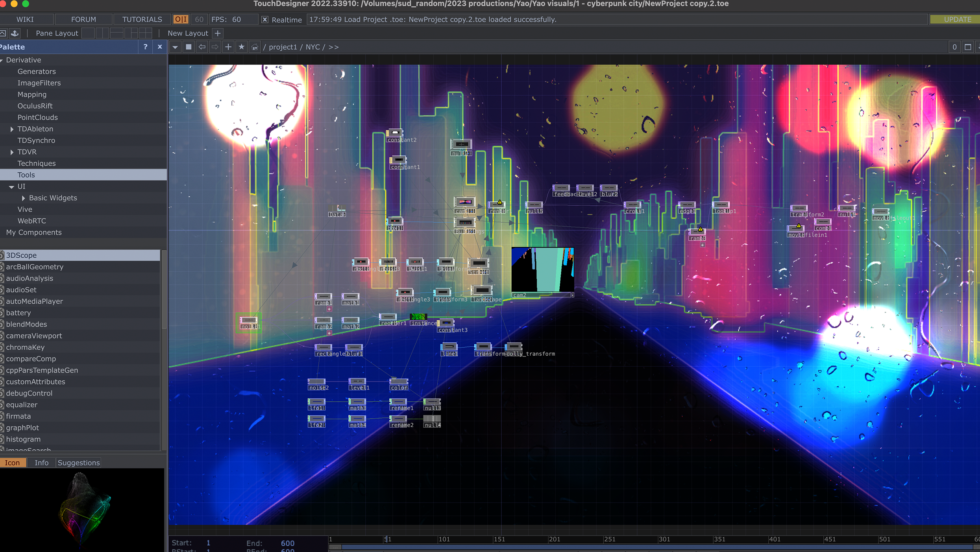Switch to the Info tab
The width and height of the screenshot is (980, 552).
[41, 463]
